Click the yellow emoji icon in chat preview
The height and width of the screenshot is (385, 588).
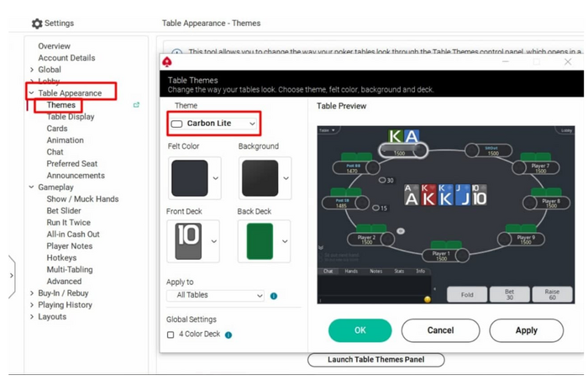[427, 299]
